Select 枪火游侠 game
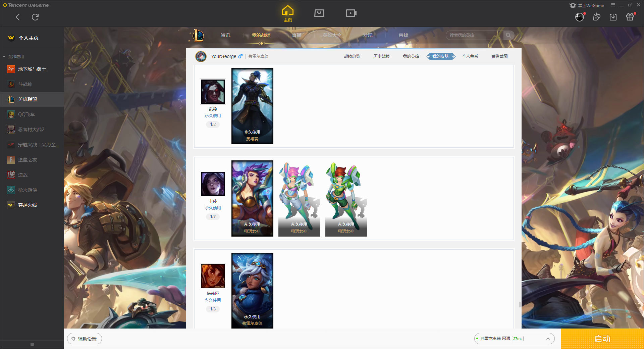Screen dimensions: 644x349 coord(32,190)
